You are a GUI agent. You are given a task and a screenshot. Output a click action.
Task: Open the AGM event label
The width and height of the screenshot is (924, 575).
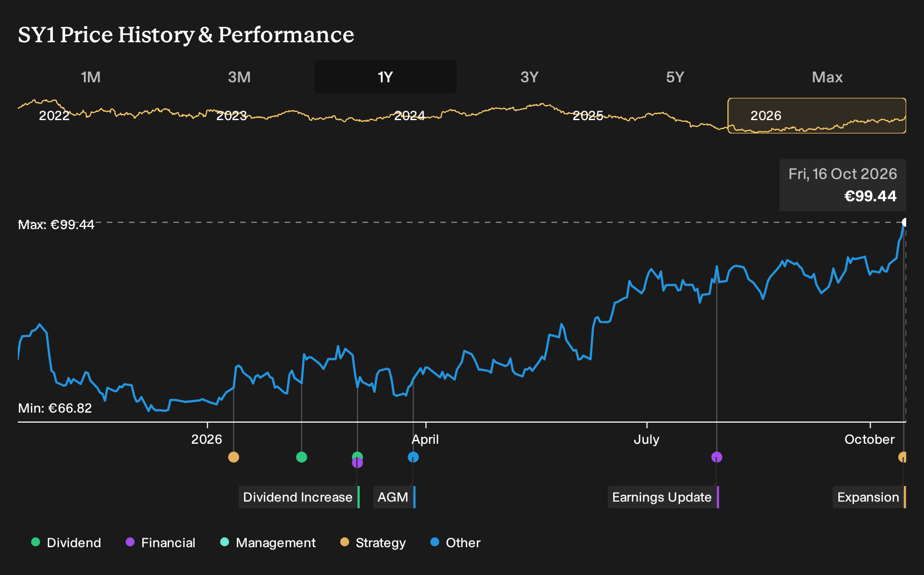[394, 497]
